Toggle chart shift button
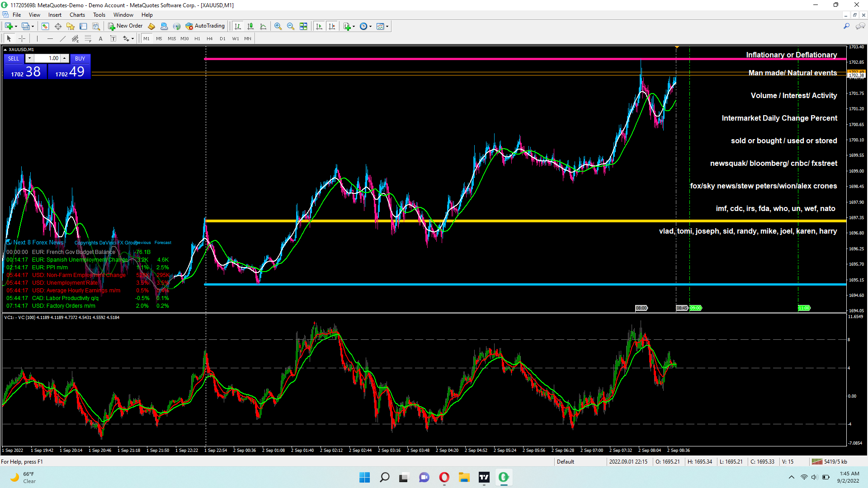This screenshot has width=868, height=488. [x=332, y=26]
